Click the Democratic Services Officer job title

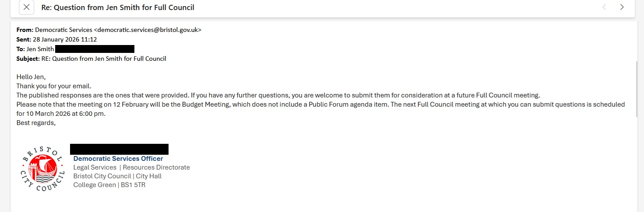coord(118,159)
